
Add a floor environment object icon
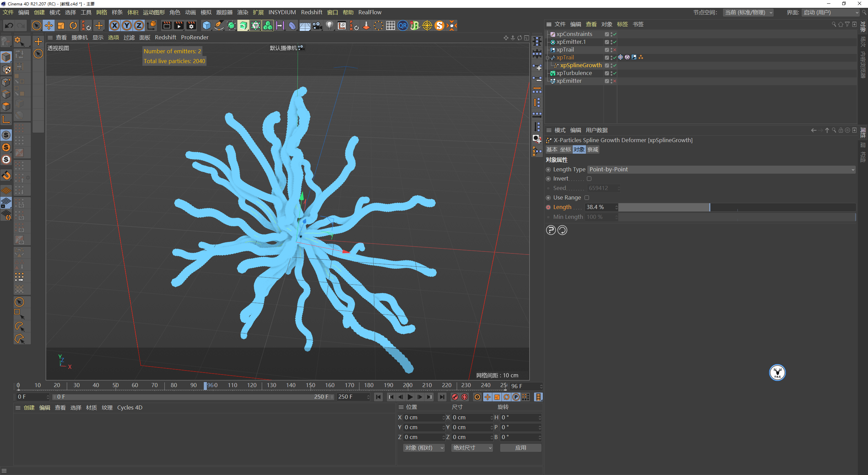coord(305,25)
